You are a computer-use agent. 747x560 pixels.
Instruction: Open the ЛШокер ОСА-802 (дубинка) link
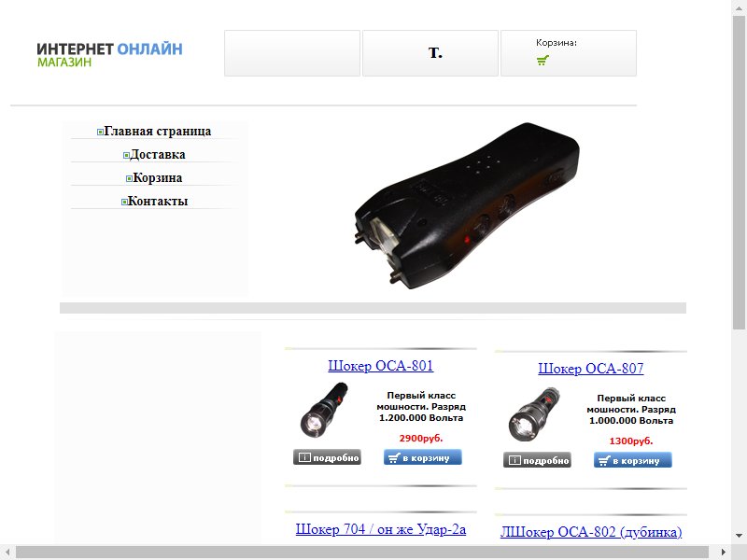[x=591, y=532]
